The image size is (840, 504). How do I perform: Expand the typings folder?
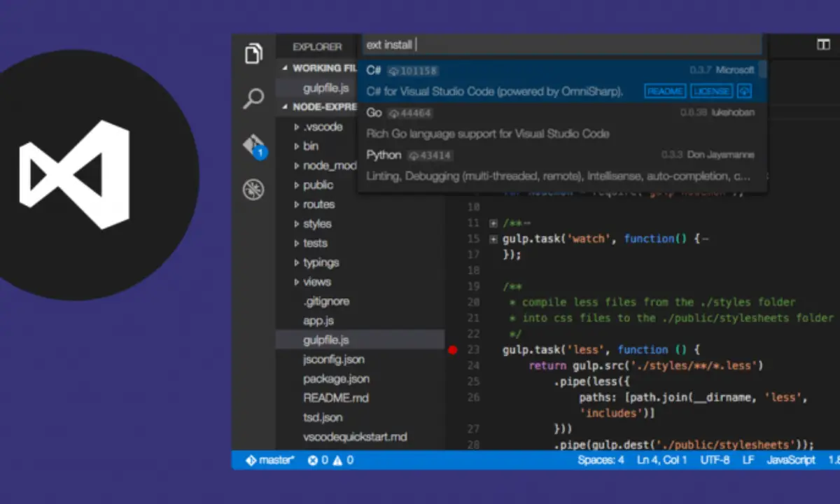(x=297, y=262)
